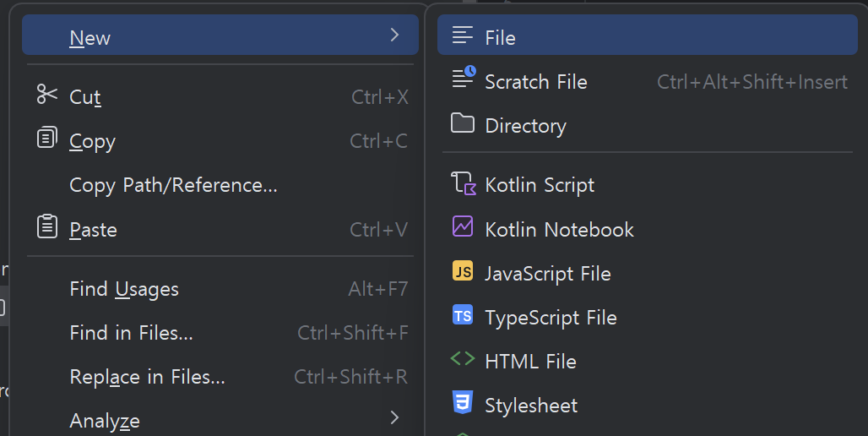Click the blue TS file icon
868x436 pixels.
click(x=463, y=316)
